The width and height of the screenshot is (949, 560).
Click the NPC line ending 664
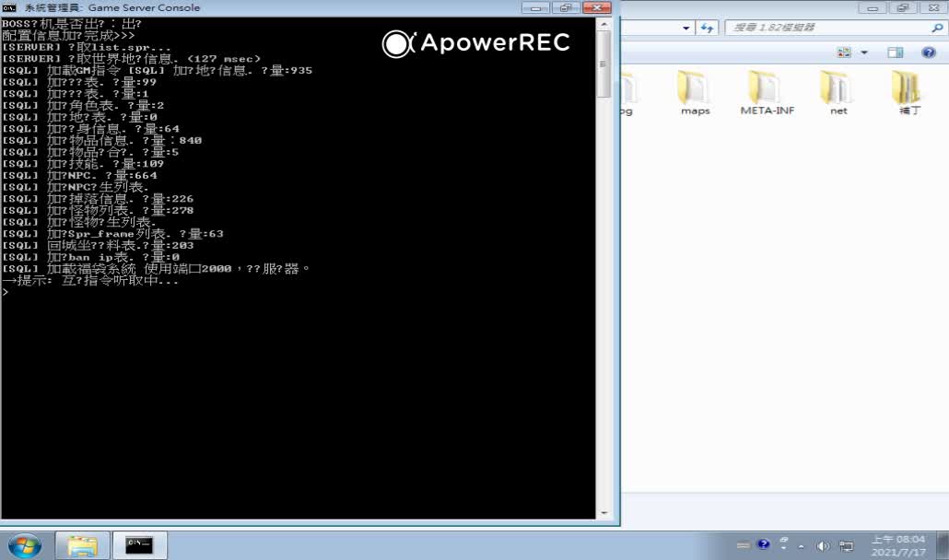point(79,176)
